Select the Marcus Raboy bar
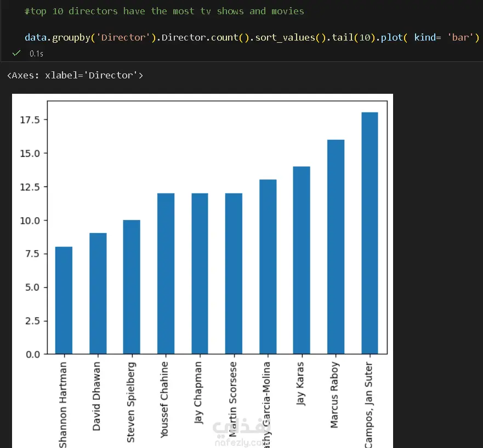 click(x=336, y=247)
